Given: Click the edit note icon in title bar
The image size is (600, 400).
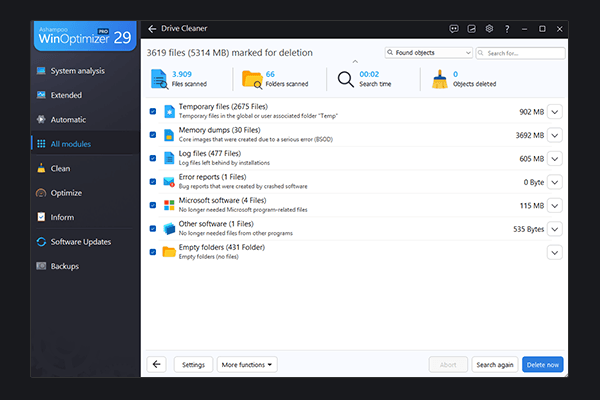Looking at the screenshot, I should pos(471,29).
